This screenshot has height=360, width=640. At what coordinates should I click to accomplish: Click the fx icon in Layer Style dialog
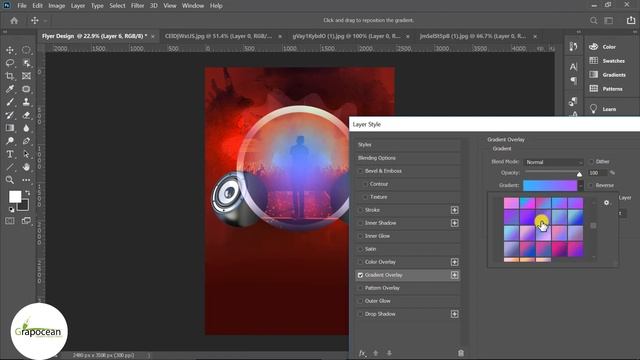362,353
